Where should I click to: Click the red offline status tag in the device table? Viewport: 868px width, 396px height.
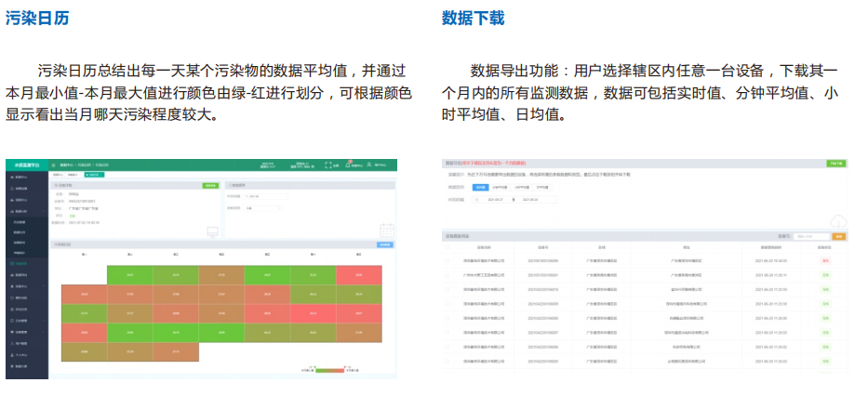click(826, 260)
